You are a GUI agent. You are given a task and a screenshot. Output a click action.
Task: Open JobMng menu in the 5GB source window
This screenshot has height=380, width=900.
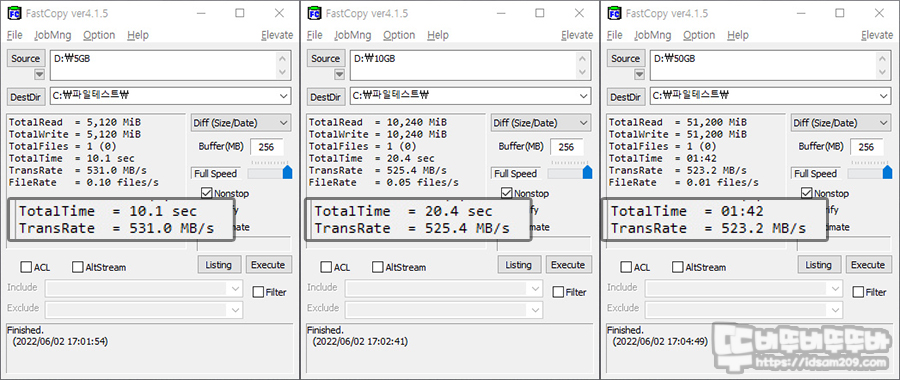[x=53, y=35]
